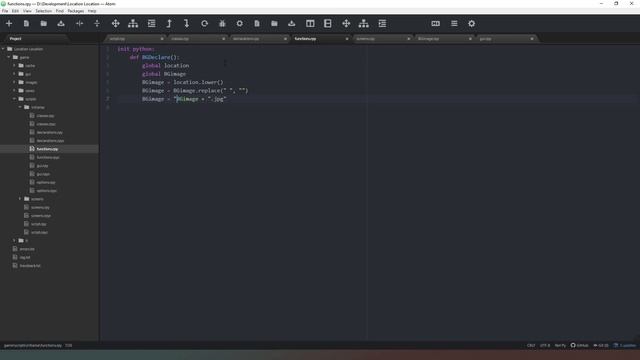The height and width of the screenshot is (360, 640).
Task: Click the file path in the status bar
Action: pos(33,345)
